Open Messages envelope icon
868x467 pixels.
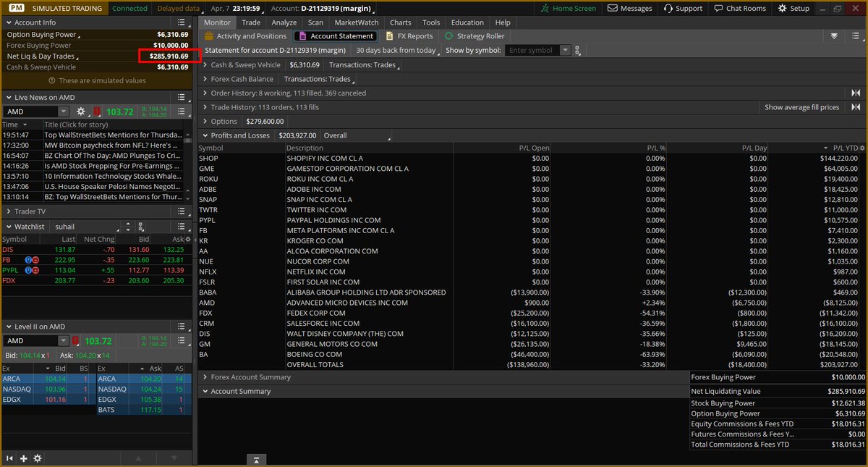pyautogui.click(x=613, y=8)
